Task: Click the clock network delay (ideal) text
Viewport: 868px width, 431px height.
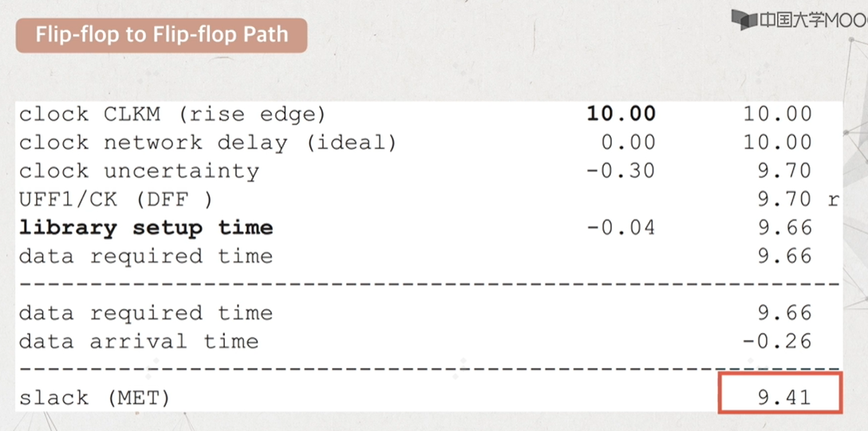Action: pos(208,142)
